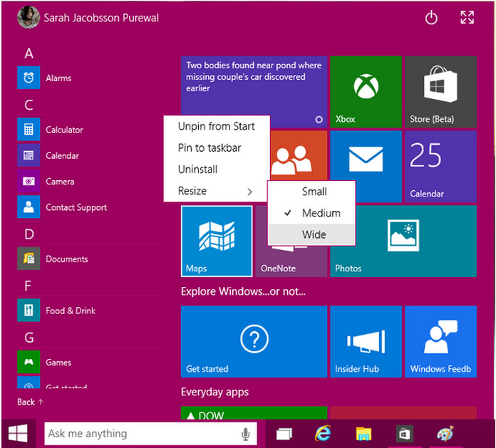Select Uninstall from context menu
The height and width of the screenshot is (448, 496).
217,169
